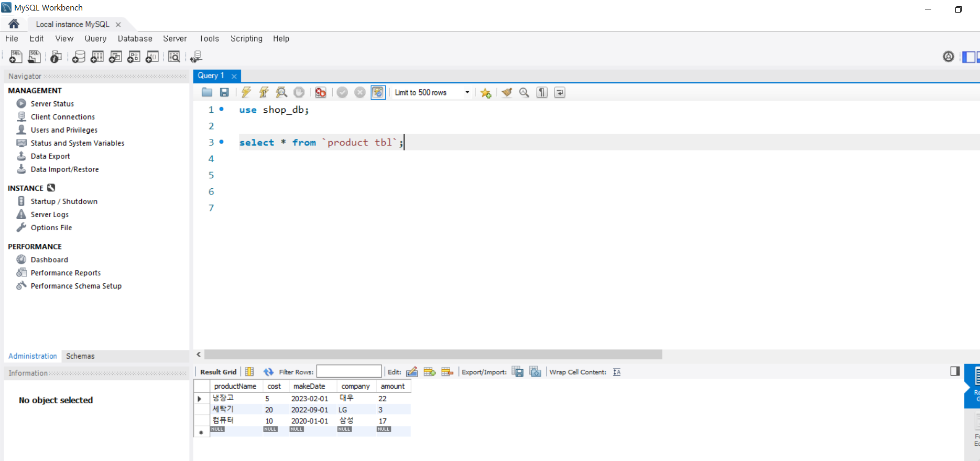
Task: Close the Query 1 tab
Action: [234, 76]
